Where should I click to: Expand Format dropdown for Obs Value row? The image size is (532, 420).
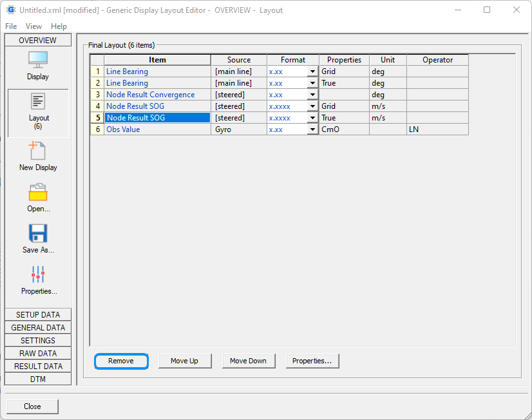tap(312, 129)
